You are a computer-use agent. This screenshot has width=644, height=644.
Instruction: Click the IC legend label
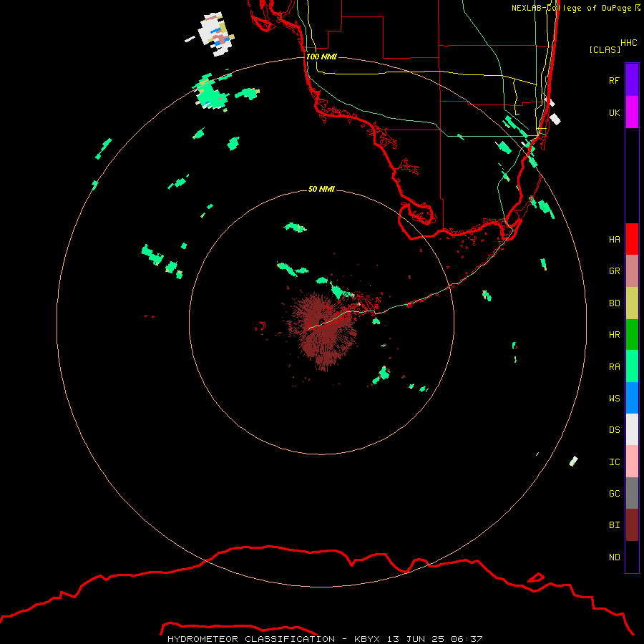click(x=615, y=462)
